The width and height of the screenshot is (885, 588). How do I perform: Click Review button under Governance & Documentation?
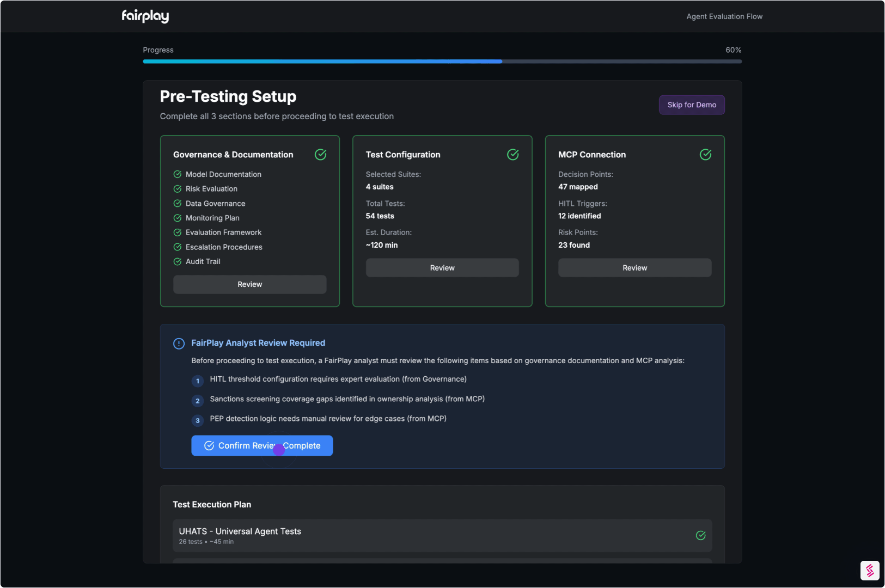click(x=249, y=284)
